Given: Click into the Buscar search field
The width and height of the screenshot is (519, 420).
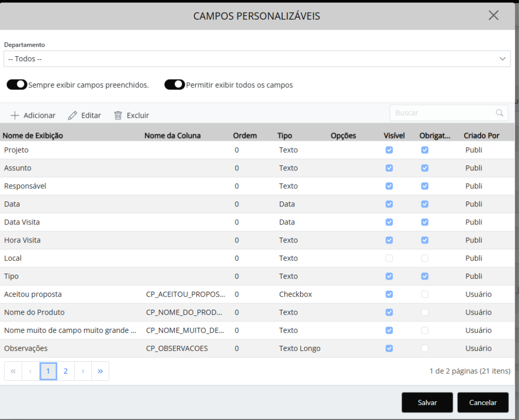Looking at the screenshot, I should tap(441, 113).
